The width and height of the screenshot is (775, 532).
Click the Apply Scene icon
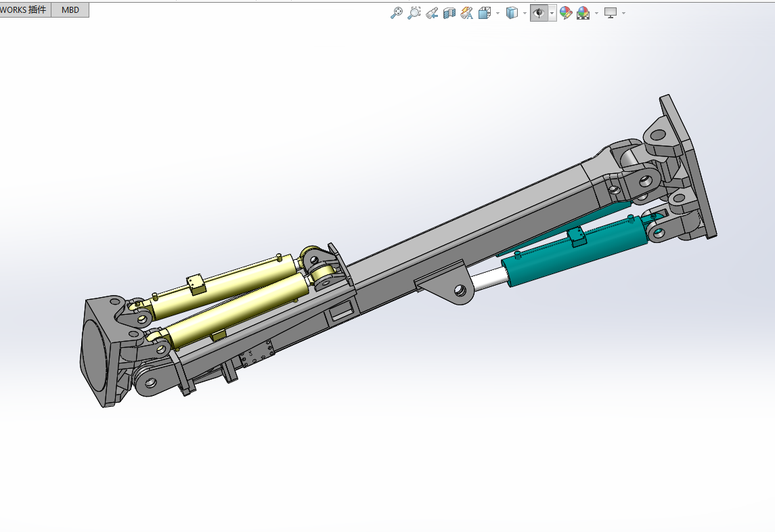coord(583,13)
